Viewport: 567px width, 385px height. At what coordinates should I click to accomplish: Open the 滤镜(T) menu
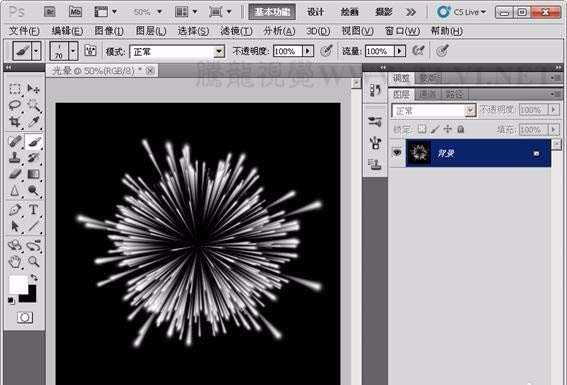[236, 31]
